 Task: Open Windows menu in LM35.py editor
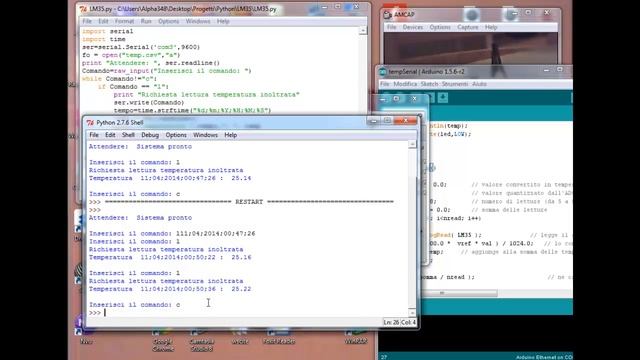pyautogui.click(x=198, y=21)
